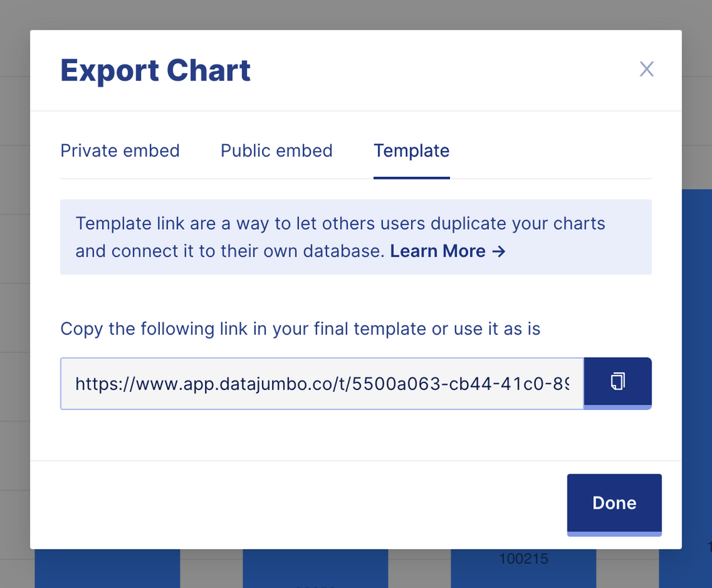Image resolution: width=712 pixels, height=588 pixels.
Task: Click the chart bar labeled 100215
Action: click(523, 568)
